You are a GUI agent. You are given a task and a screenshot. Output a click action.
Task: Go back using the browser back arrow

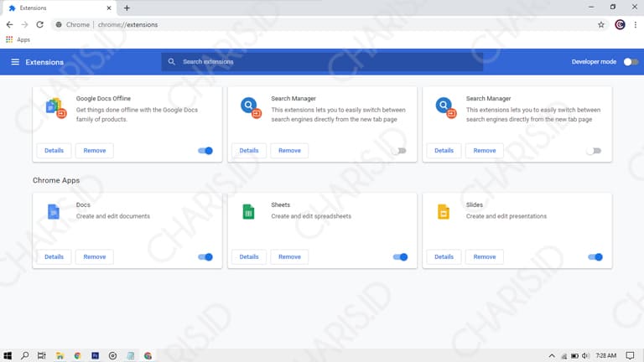pos(9,24)
